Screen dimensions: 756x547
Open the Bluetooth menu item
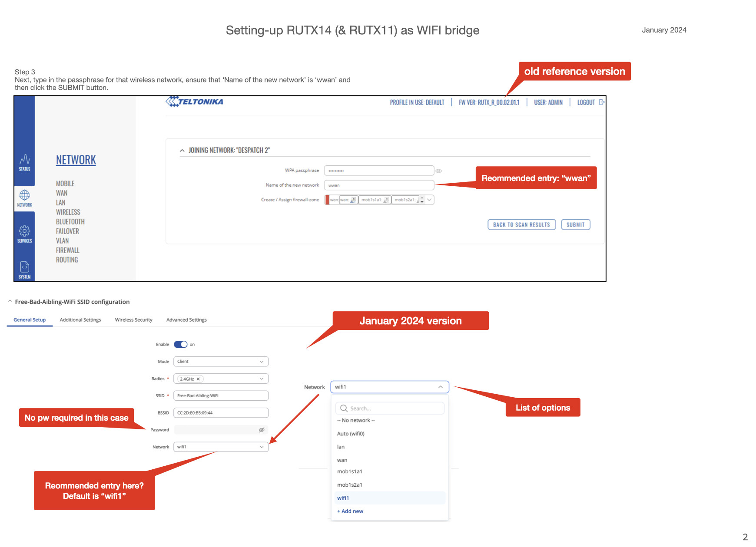click(x=70, y=222)
